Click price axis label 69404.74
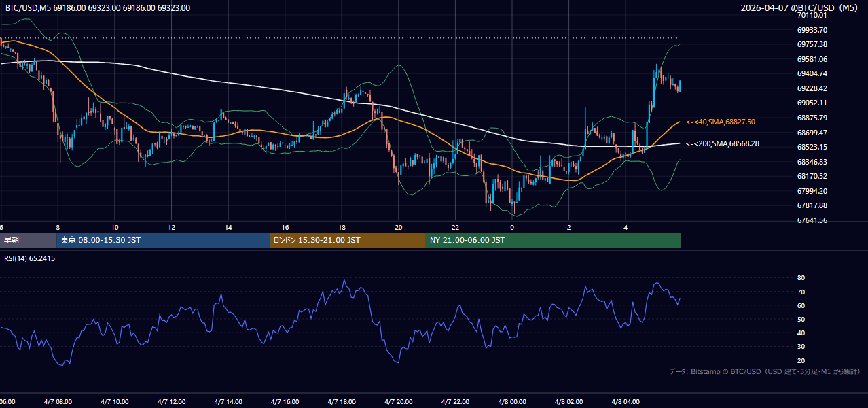 (x=812, y=73)
